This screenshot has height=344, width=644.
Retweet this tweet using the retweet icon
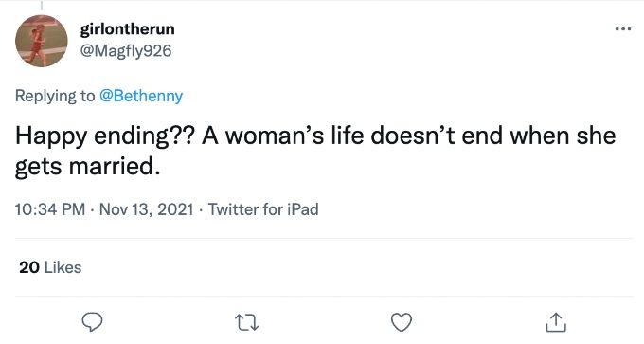246,322
